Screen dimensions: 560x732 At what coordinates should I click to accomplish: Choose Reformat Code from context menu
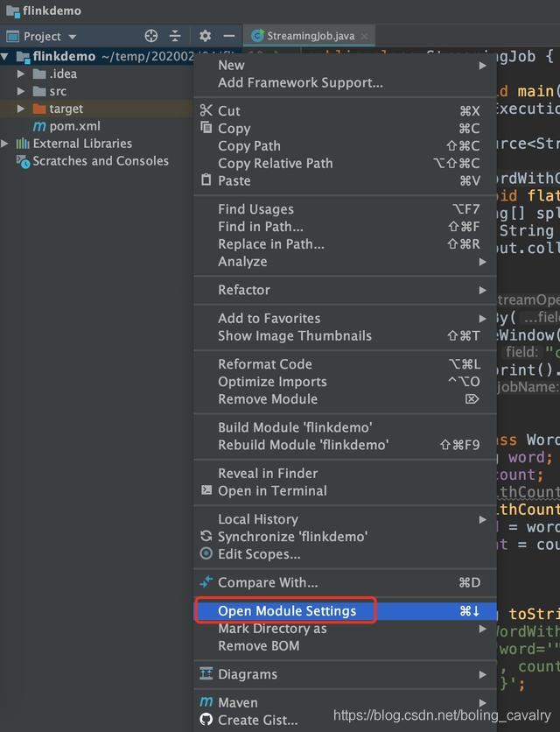(264, 364)
